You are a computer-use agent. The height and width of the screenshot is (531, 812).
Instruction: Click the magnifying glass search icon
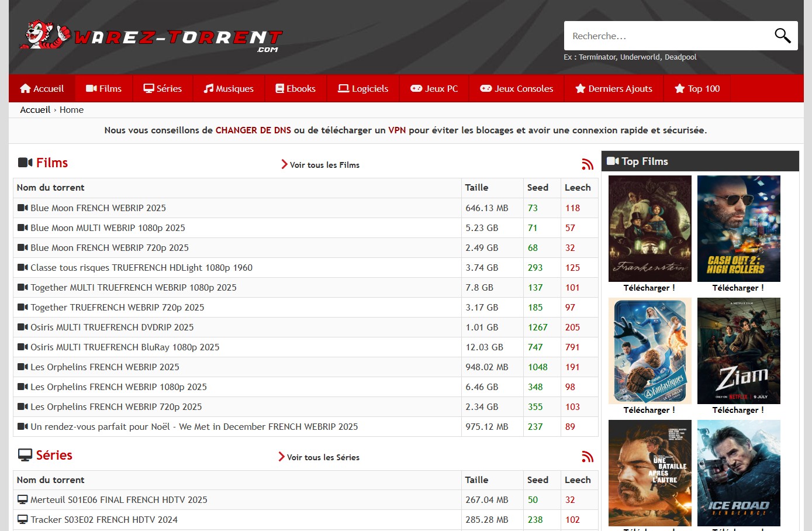click(782, 36)
